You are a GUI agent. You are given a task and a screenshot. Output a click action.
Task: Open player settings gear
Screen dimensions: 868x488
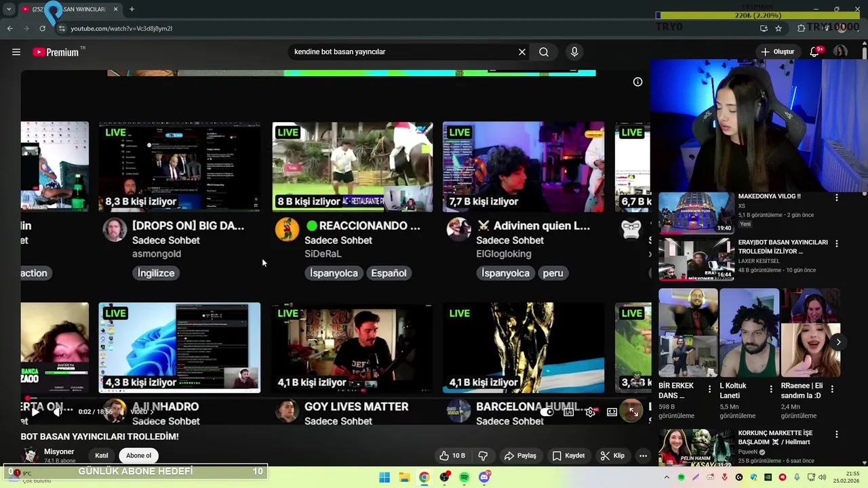coord(590,411)
